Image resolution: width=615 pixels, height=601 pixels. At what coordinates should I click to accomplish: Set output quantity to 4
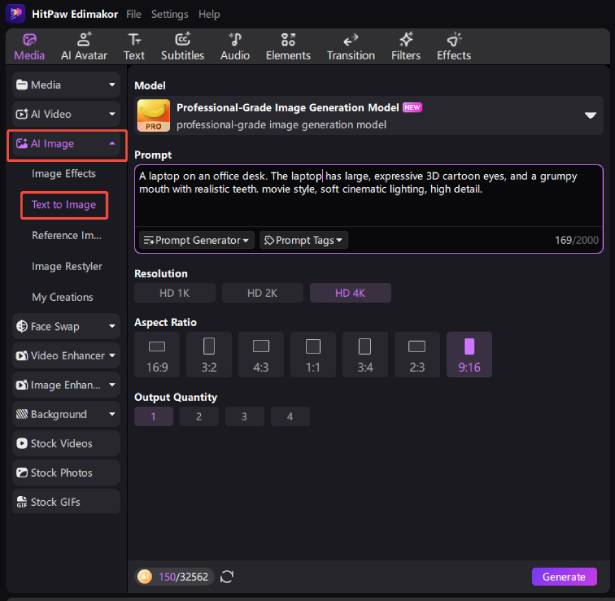pyautogui.click(x=290, y=416)
